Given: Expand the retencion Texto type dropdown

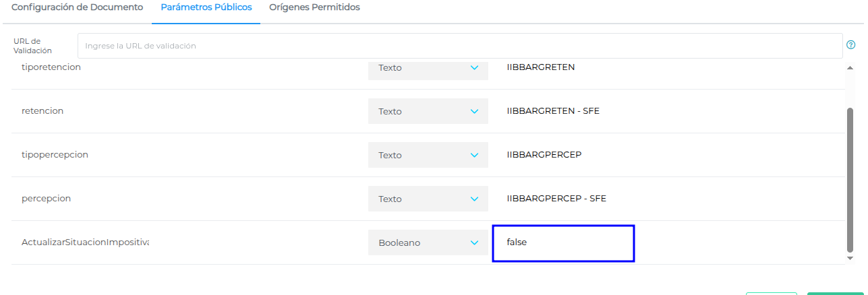Looking at the screenshot, I should [428, 111].
